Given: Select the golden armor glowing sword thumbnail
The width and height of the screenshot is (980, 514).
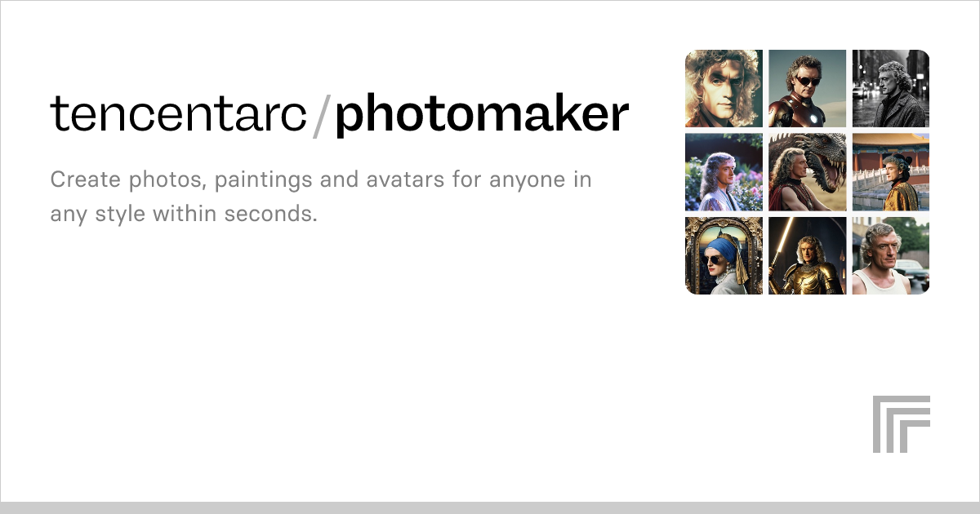Looking at the screenshot, I should [807, 255].
